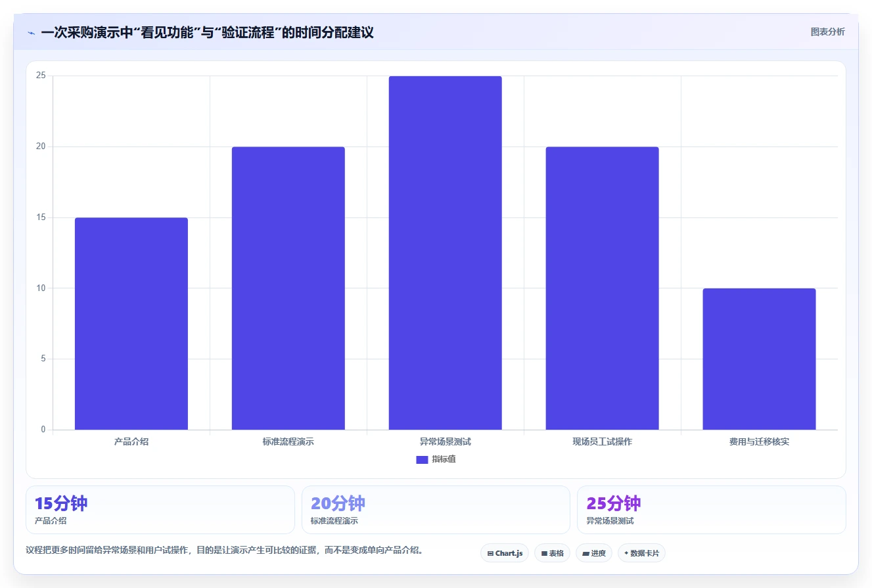Screen dimensions: 872x588
Task: Open the 20分钟 标准流程演示 data card
Action: pyautogui.click(x=436, y=510)
